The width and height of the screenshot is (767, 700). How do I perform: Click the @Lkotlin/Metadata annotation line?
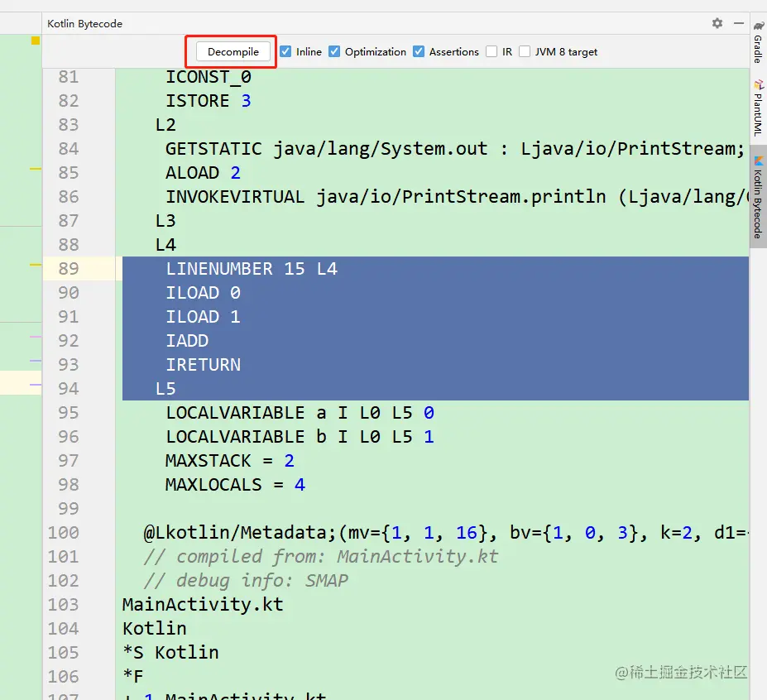446,532
